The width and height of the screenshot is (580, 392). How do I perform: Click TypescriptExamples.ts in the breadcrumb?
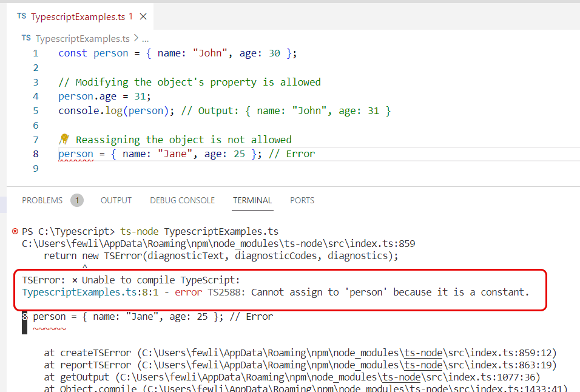(83, 38)
